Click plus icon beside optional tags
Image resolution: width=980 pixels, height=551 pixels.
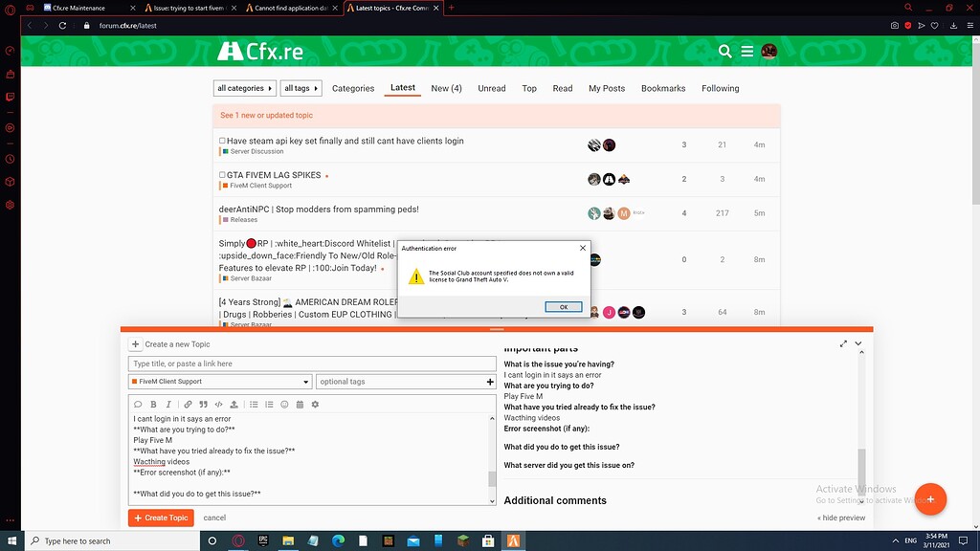(490, 381)
